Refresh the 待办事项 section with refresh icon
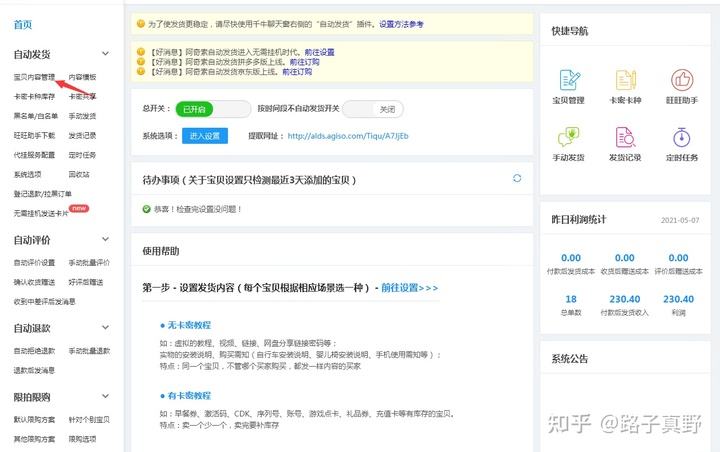The width and height of the screenshot is (720, 452). coord(517,178)
